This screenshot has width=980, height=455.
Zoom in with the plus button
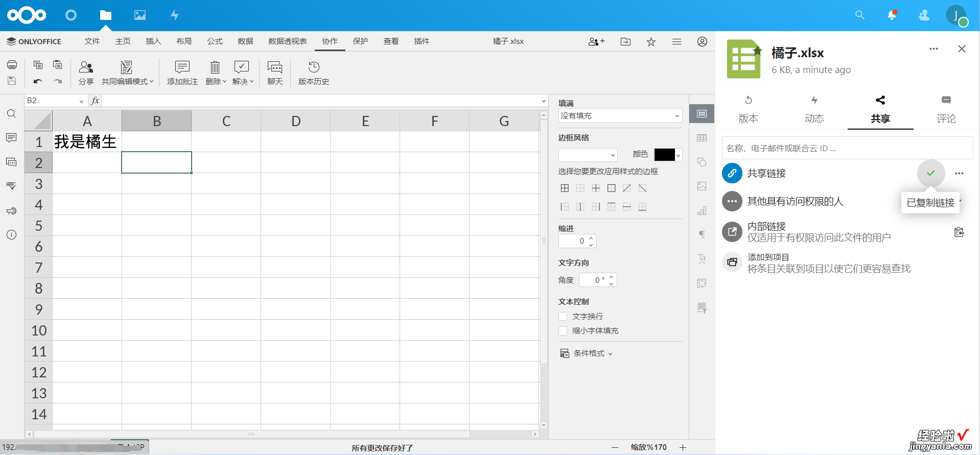683,447
